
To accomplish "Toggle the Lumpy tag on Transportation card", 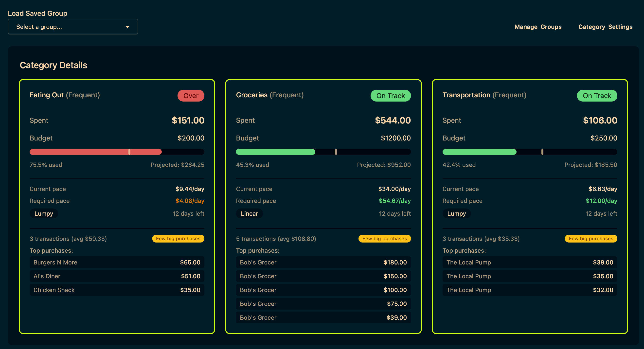I will tap(457, 213).
